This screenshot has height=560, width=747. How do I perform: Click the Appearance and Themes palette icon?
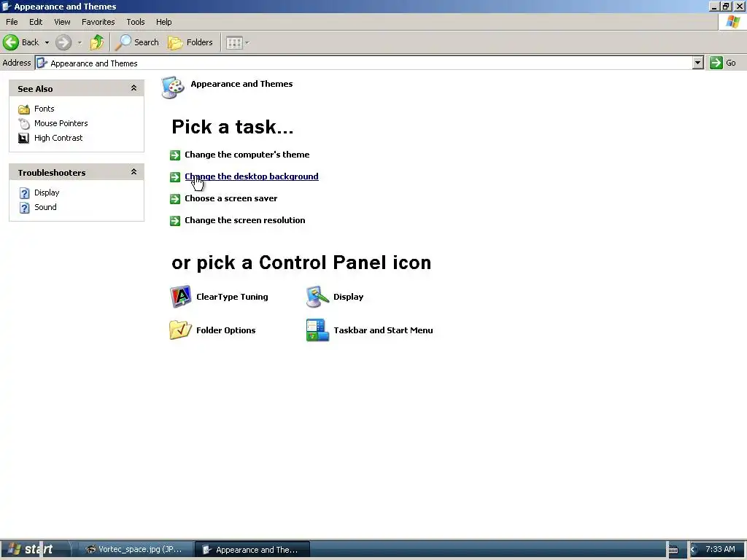pyautogui.click(x=172, y=87)
